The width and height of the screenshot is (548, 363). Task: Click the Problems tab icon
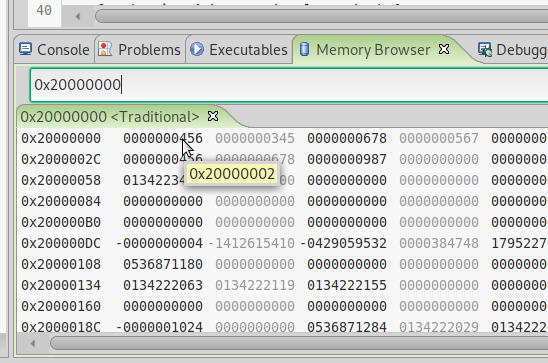(x=105, y=49)
